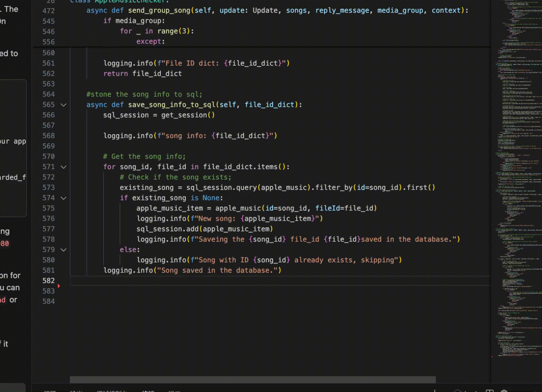Click the sticky scroll line 'if media_group:'
The height and width of the screenshot is (392, 542).
[x=134, y=21]
